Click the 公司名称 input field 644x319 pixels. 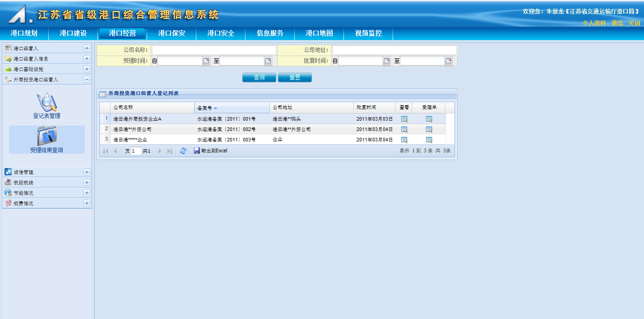pyautogui.click(x=214, y=50)
